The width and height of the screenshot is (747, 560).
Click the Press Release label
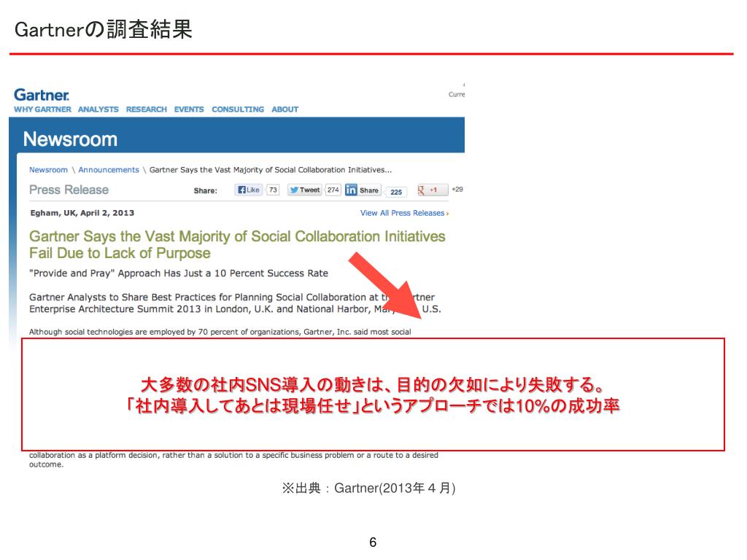coord(69,190)
